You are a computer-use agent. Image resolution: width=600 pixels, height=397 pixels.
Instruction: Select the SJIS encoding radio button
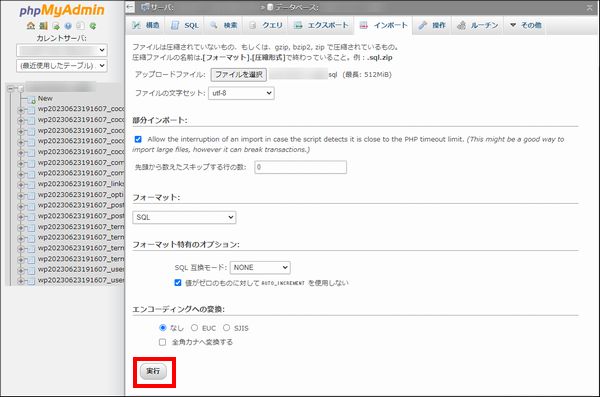click(226, 328)
